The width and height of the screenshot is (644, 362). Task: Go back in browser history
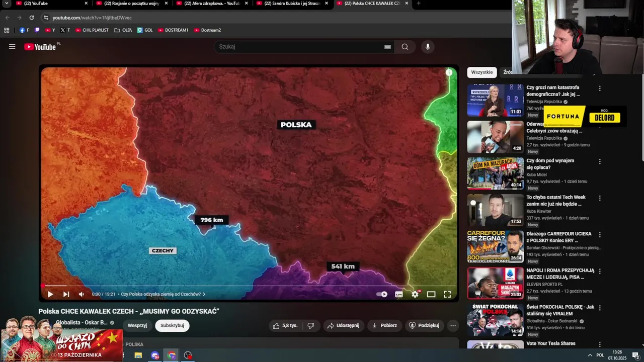click(x=7, y=18)
